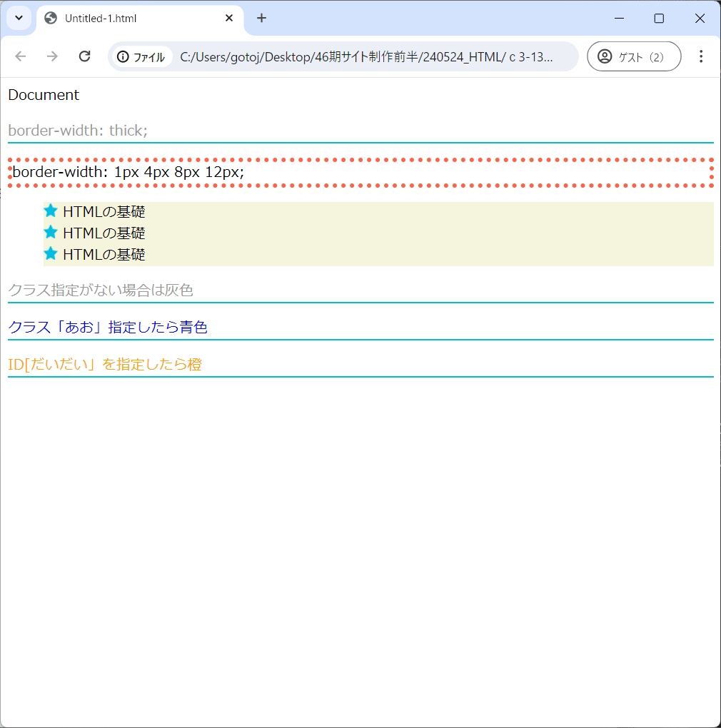The height and width of the screenshot is (728, 721).
Task: View site information via the ファイル chip
Action: click(141, 57)
